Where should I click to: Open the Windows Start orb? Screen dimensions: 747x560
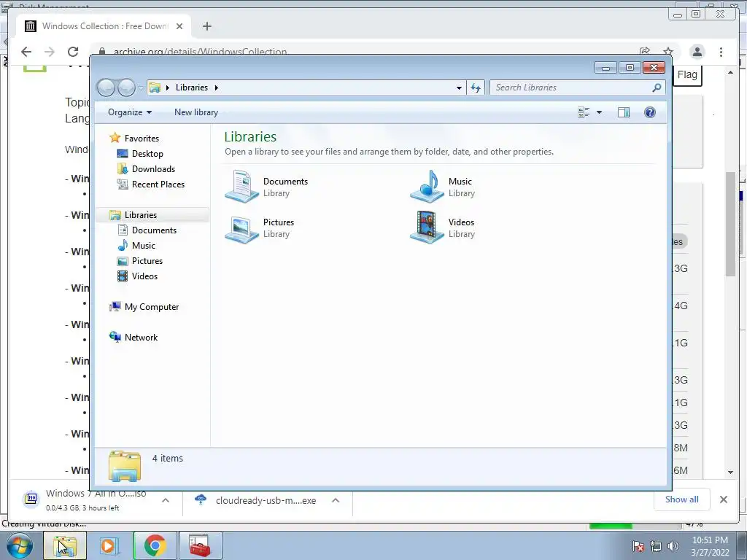tap(19, 545)
